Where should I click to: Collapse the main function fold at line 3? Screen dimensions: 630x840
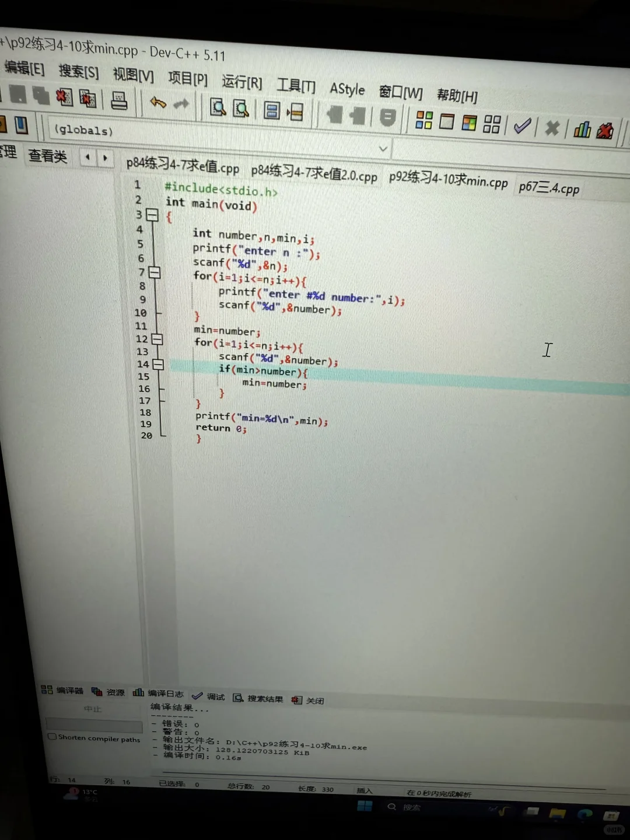coord(152,215)
